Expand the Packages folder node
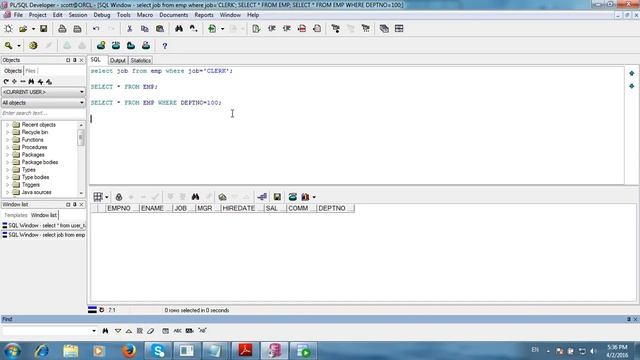 click(x=7, y=155)
